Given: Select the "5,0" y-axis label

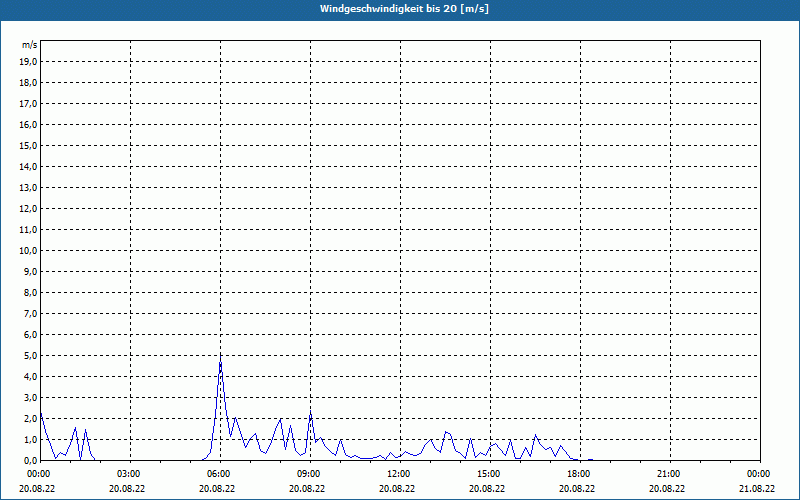Looking at the screenshot, I should point(31,355).
